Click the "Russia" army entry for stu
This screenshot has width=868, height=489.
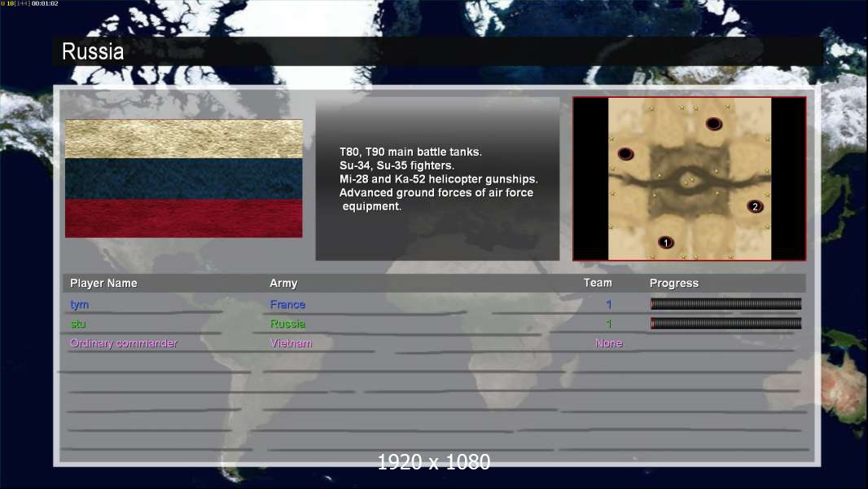pos(288,324)
